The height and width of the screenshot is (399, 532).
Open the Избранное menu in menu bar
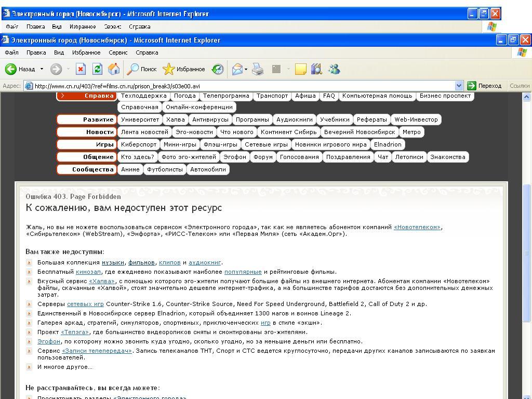click(86, 52)
